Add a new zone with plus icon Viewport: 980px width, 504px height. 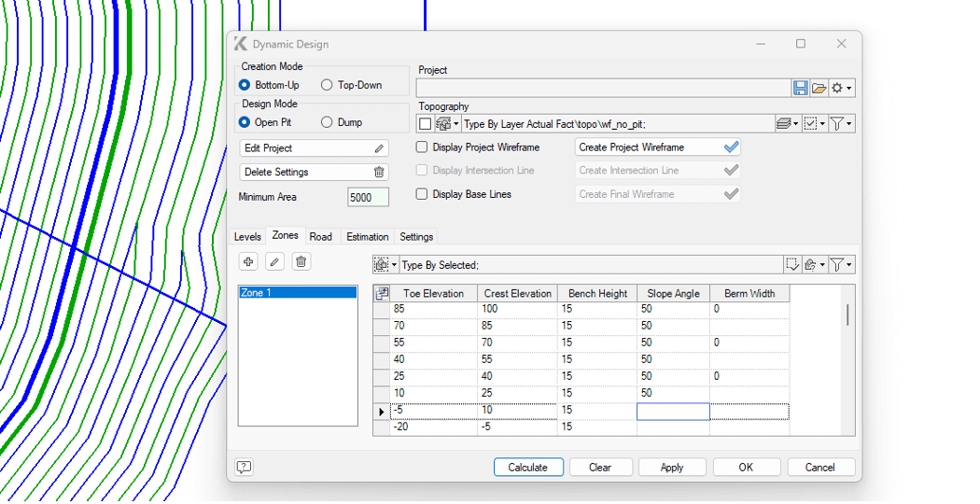(x=249, y=261)
